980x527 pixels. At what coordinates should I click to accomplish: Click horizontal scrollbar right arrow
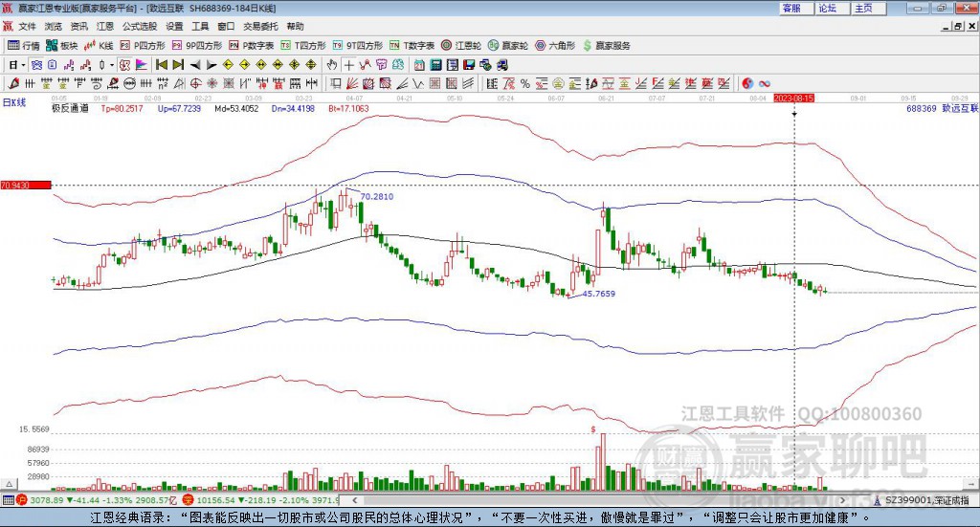(842, 500)
